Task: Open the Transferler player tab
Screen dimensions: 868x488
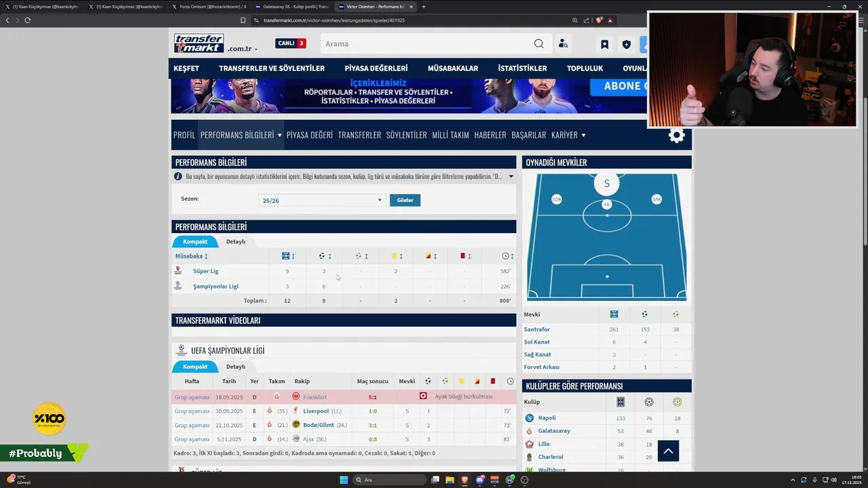Action: tap(359, 135)
